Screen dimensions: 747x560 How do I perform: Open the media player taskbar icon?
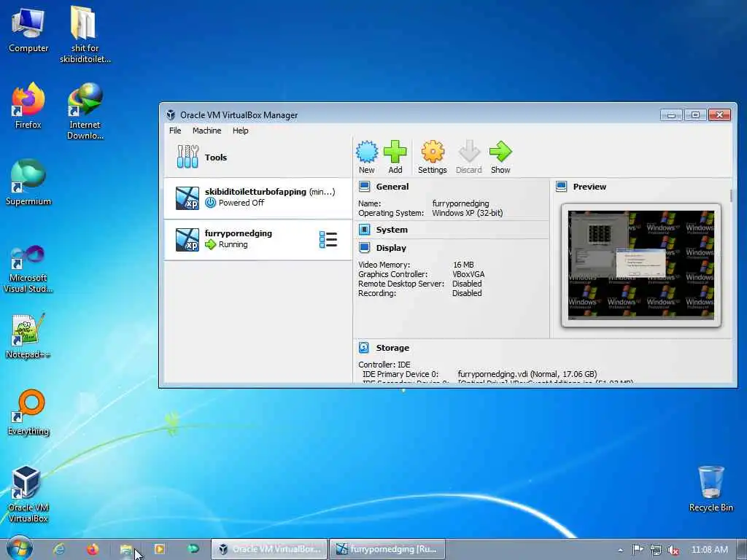pos(160,549)
